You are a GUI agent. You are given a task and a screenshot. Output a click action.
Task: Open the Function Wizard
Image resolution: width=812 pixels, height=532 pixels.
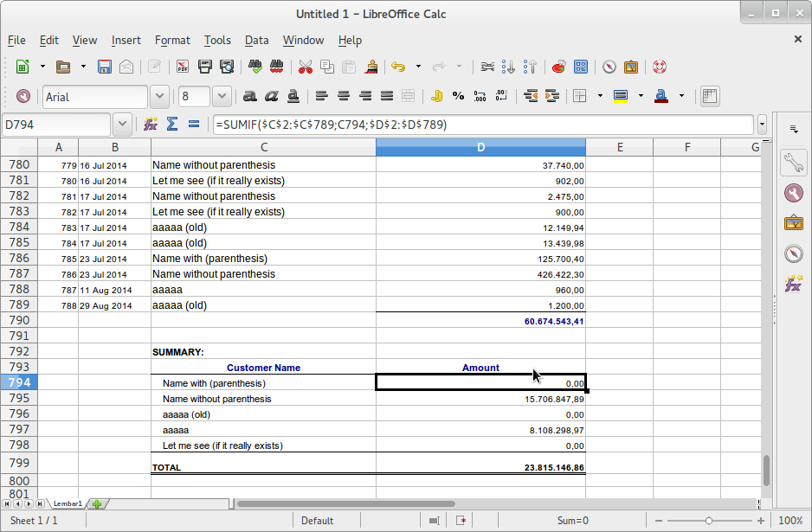click(151, 125)
